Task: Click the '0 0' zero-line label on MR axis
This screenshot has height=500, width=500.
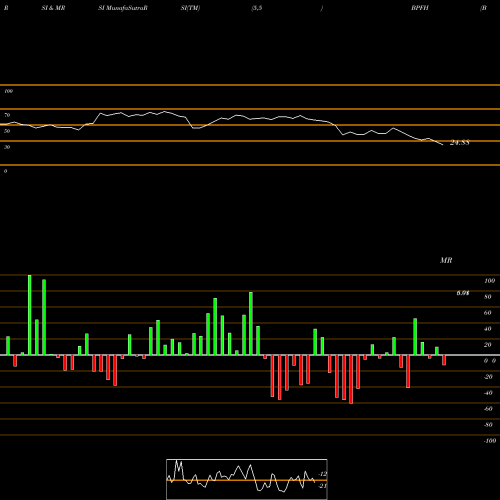Action: coord(490,361)
